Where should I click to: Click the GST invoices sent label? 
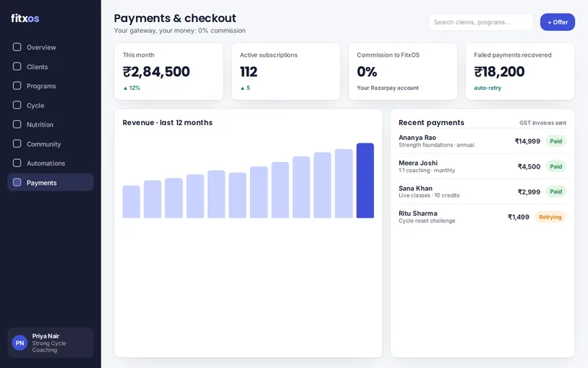[x=542, y=123]
